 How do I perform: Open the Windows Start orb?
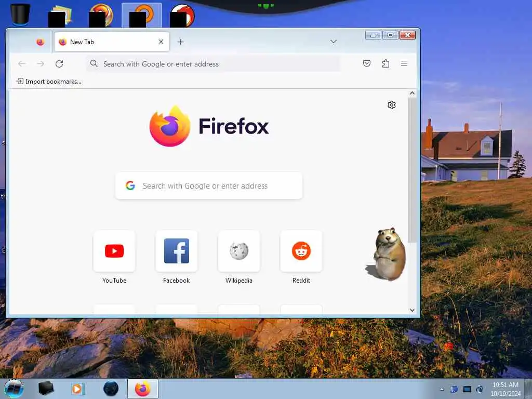point(14,389)
